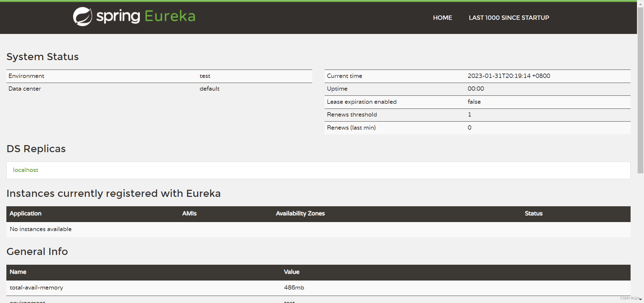Select the Renews threshold label
The width and height of the screenshot is (644, 303).
[x=352, y=115]
